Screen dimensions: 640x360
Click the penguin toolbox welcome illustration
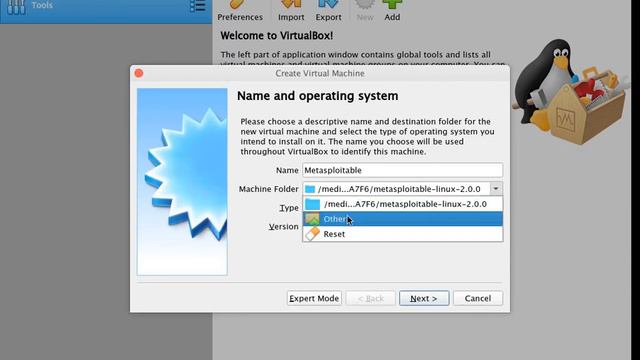[x=571, y=92]
